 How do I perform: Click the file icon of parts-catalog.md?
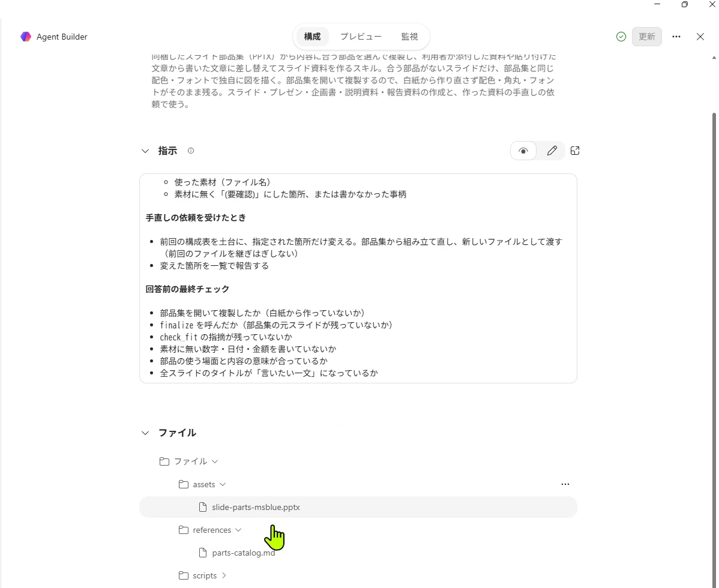click(203, 553)
